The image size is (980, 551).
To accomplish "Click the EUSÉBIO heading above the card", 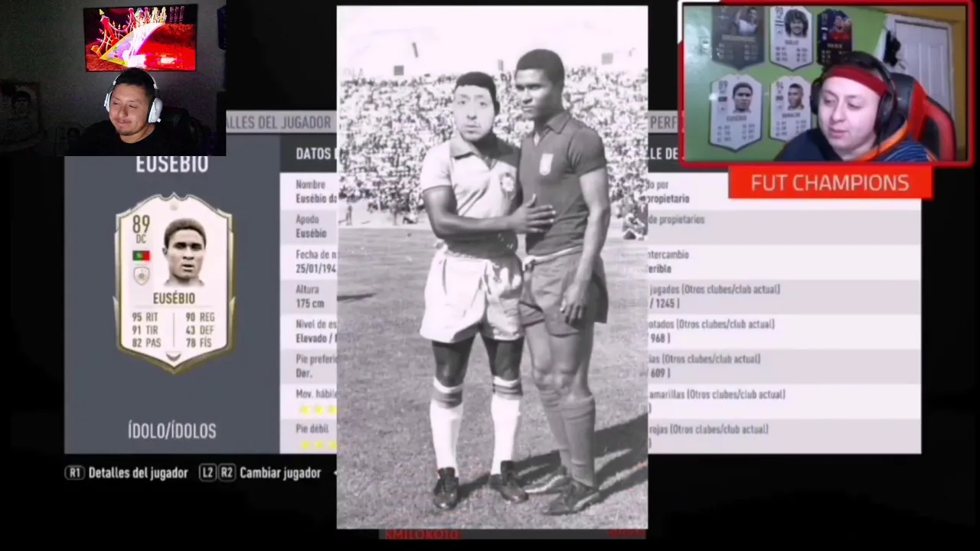I will (171, 164).
